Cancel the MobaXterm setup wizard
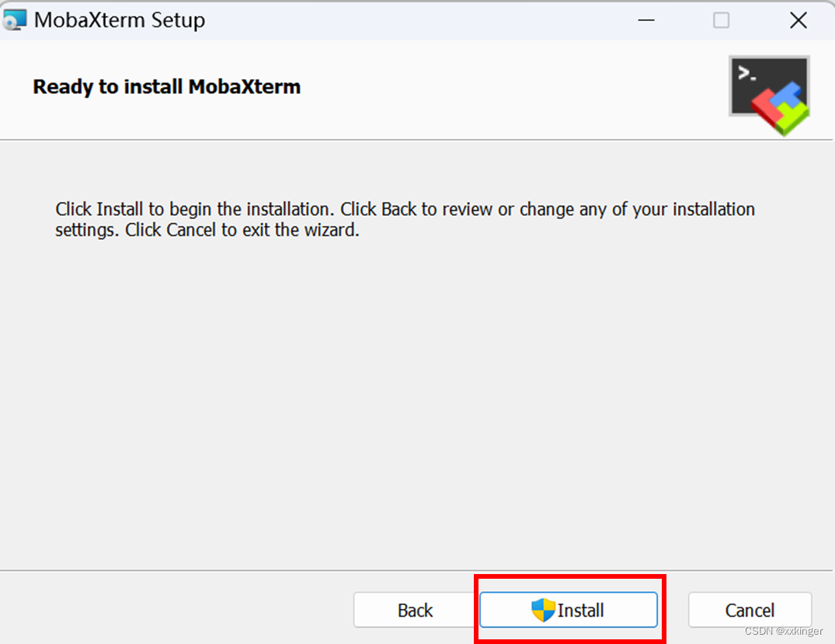The height and width of the screenshot is (644, 835). click(750, 609)
